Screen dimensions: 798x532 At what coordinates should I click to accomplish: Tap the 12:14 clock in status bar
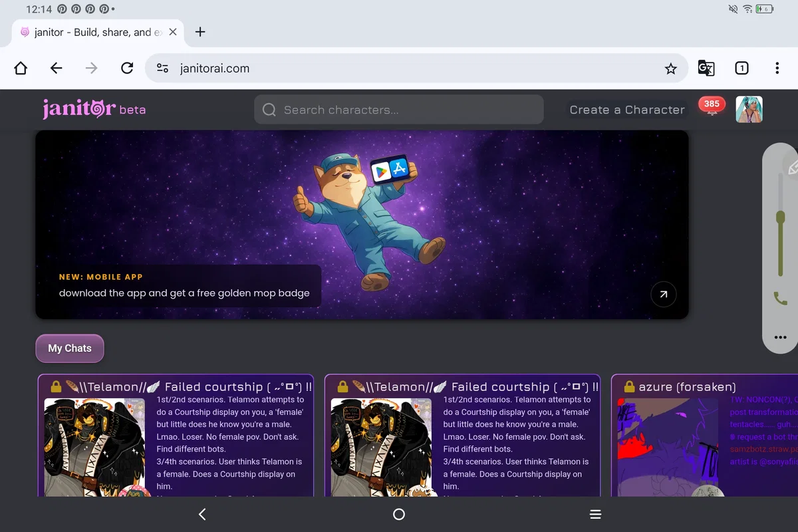click(39, 9)
